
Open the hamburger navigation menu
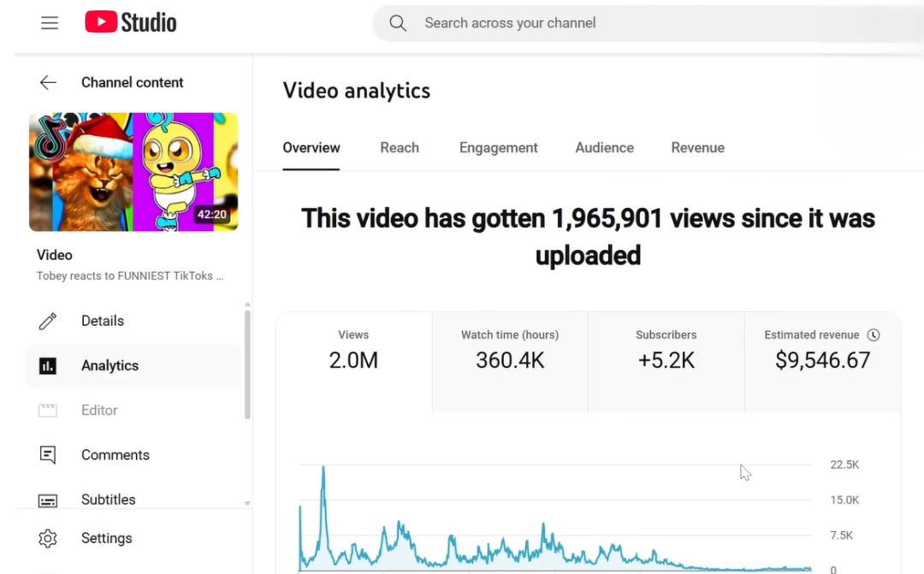[x=50, y=23]
